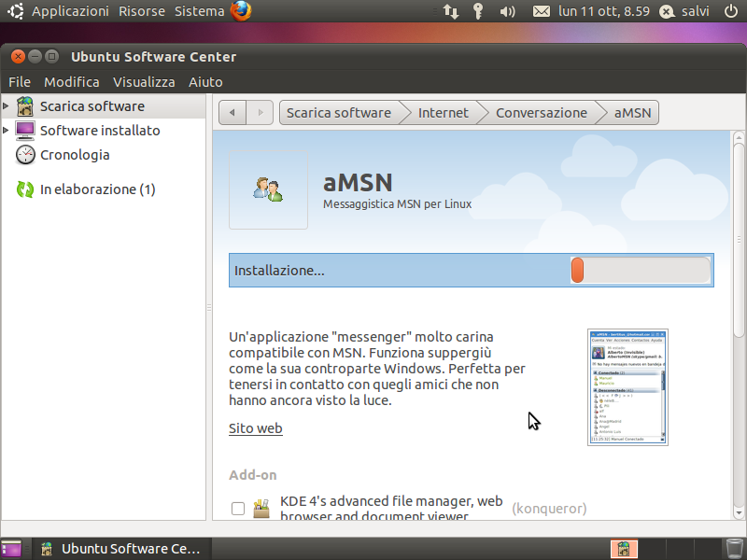
Task: Open the Risorse menu in top panel
Action: point(142,11)
